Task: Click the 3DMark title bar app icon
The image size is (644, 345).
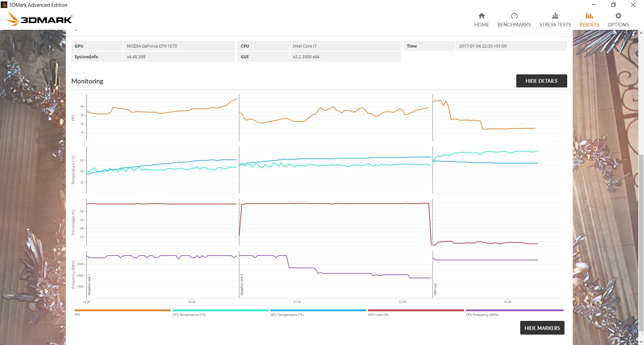Action: pyautogui.click(x=4, y=5)
